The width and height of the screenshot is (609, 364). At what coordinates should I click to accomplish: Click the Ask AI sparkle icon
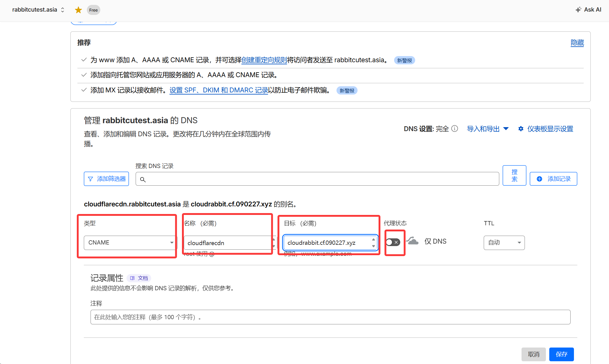pos(578,10)
